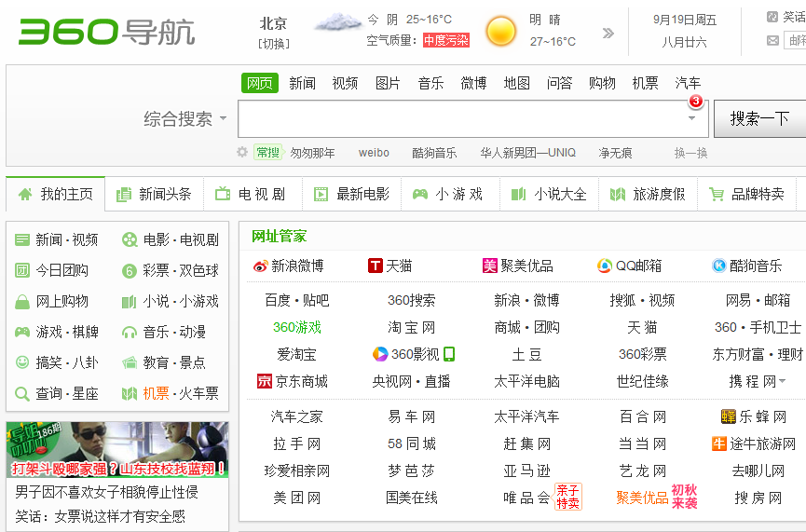
Task: Open the 笑话：女票说这样才有安全感 link
Action: 100,516
